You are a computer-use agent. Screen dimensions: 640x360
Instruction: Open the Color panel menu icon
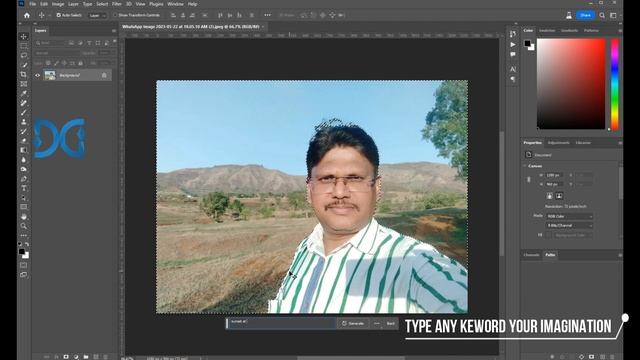[x=620, y=31]
